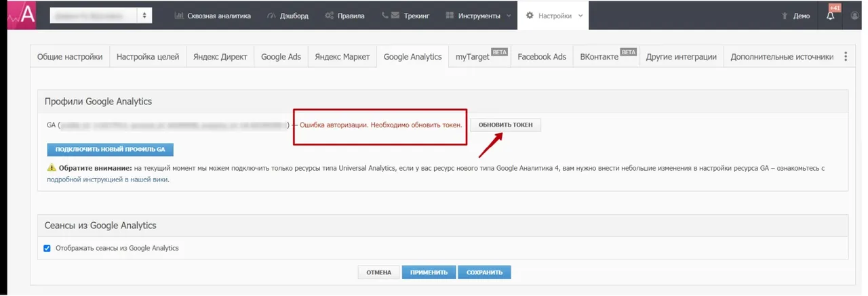Switch to Google Ads tab
The width and height of the screenshot is (868, 296).
[x=281, y=57]
